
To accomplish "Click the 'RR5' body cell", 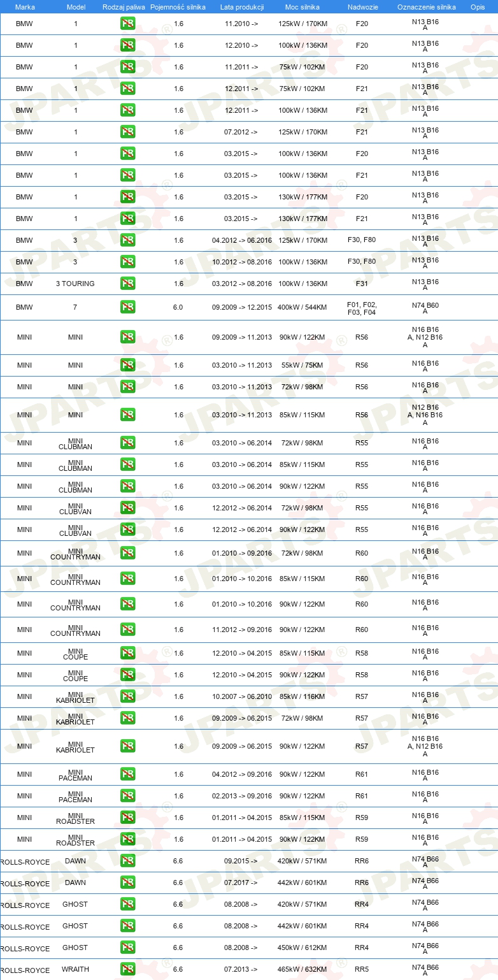I will [362, 969].
